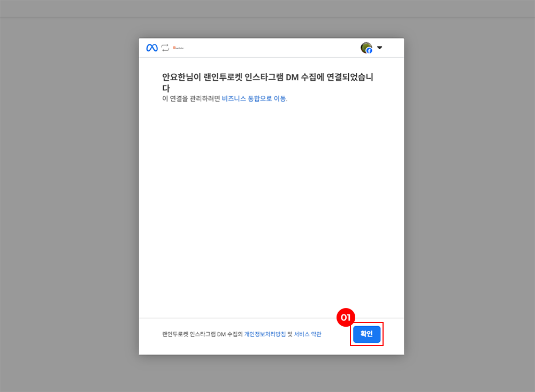The width and height of the screenshot is (535, 392).
Task: Click the profile avatar picture
Action: pyautogui.click(x=366, y=47)
